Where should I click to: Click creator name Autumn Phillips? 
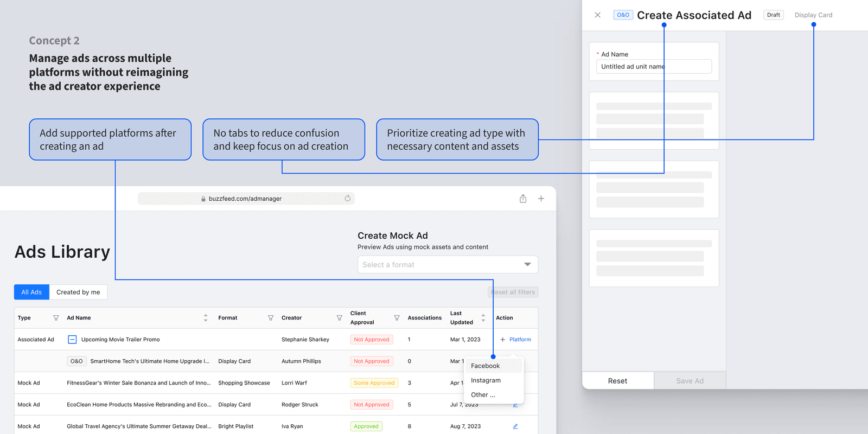pos(301,361)
